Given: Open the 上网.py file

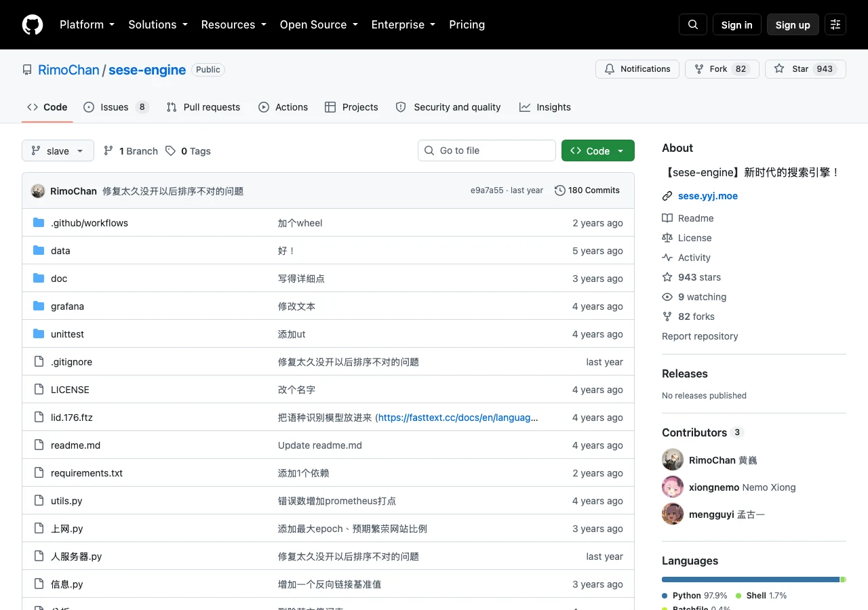Looking at the screenshot, I should (x=67, y=528).
